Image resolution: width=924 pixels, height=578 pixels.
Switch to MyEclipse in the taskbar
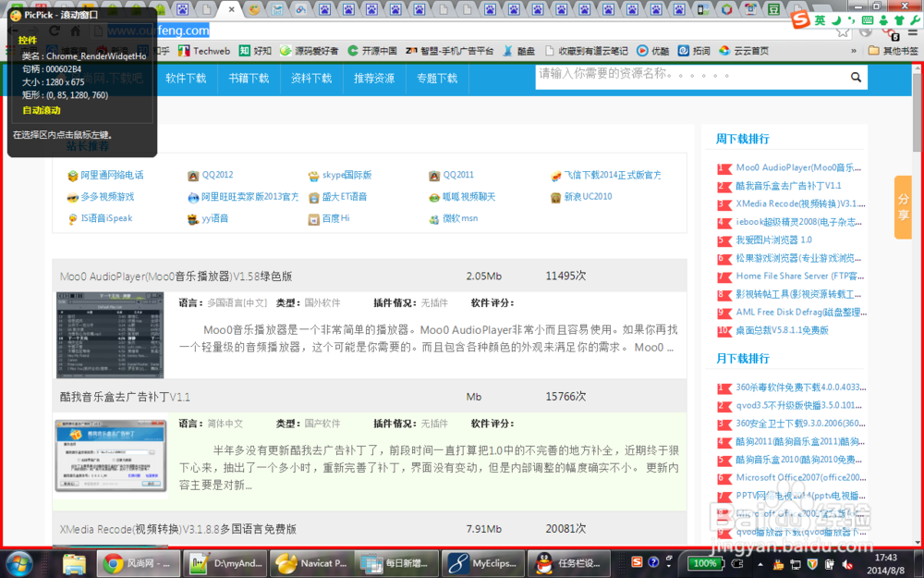coord(482,563)
